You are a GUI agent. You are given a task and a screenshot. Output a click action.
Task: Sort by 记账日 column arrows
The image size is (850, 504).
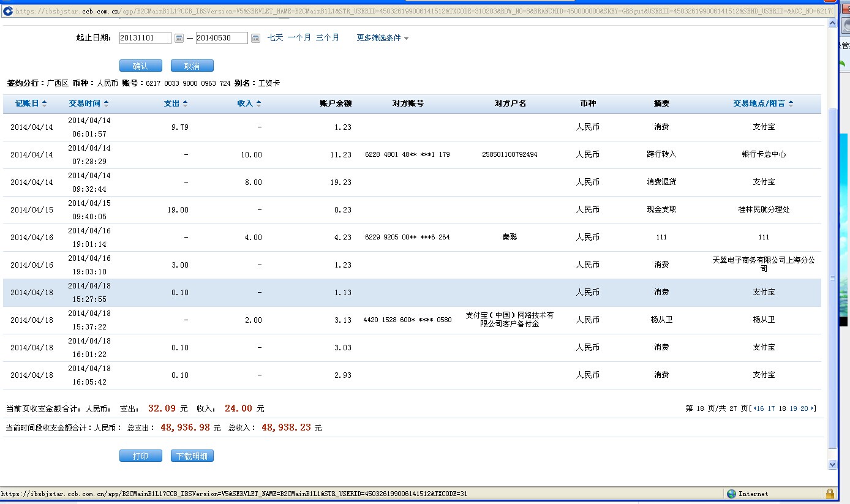pos(44,104)
